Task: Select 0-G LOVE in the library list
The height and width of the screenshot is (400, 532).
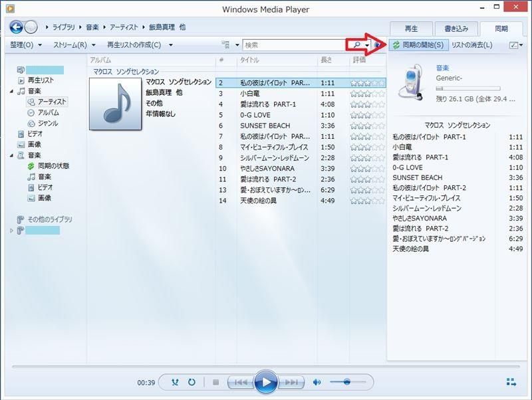Action: (x=255, y=115)
